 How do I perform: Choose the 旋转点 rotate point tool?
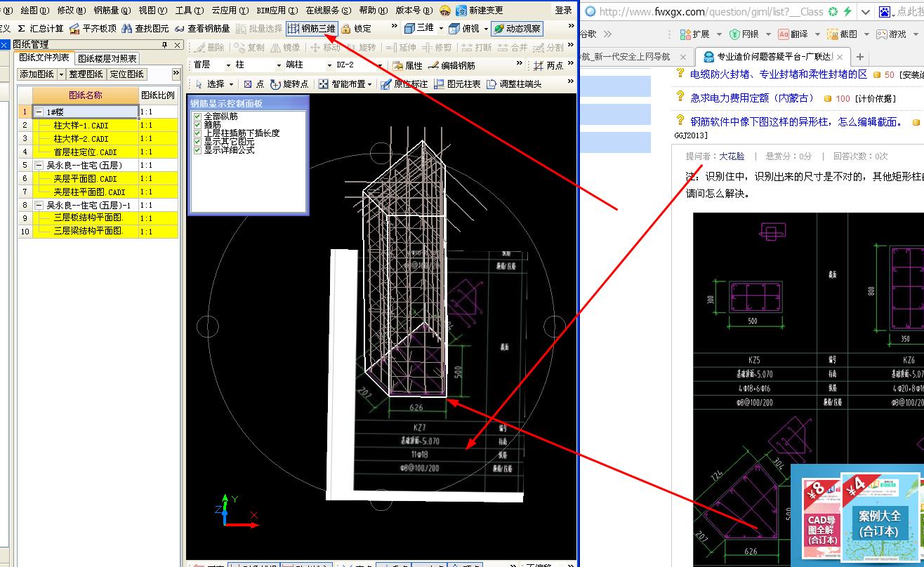[x=289, y=84]
